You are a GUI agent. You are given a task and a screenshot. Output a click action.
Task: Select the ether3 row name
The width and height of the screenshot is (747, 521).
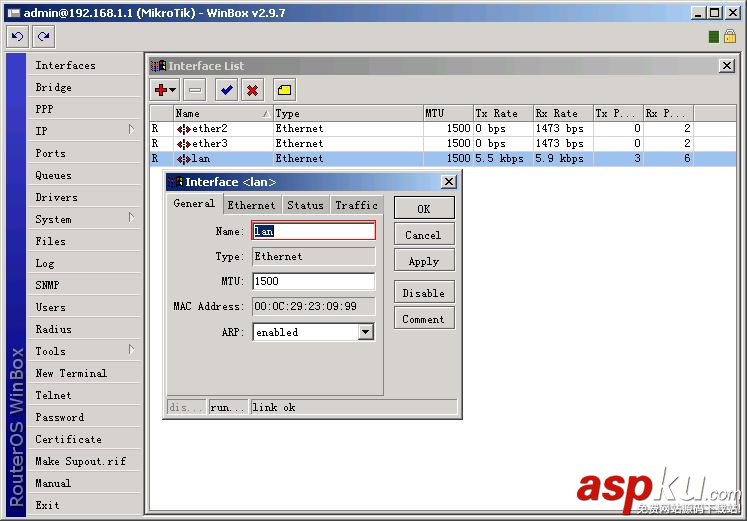tap(210, 143)
